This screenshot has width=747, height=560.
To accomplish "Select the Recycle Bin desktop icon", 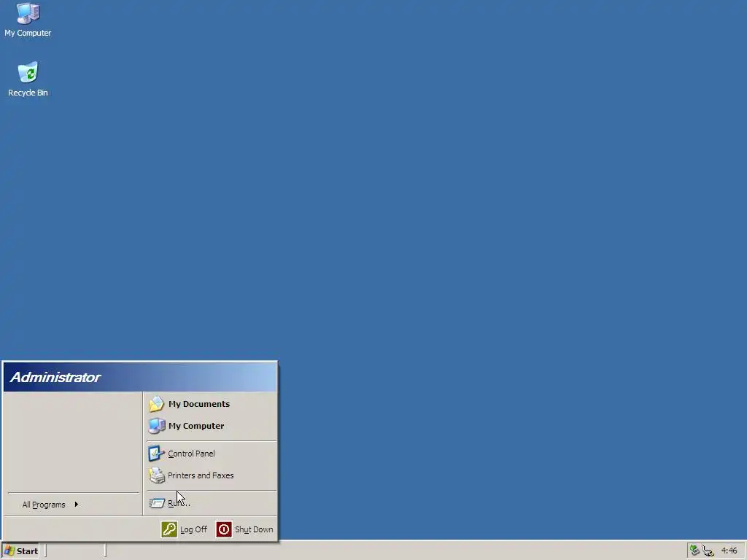I will [28, 79].
